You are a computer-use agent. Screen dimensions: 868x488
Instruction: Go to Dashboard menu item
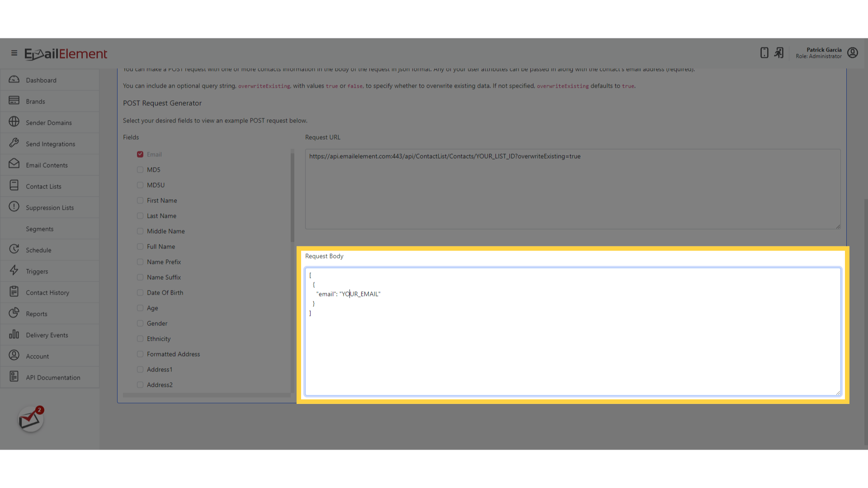50,80
